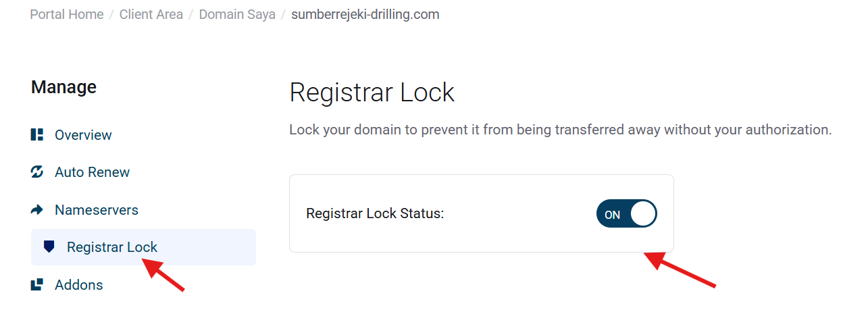868x310 pixels.
Task: Click the Addons squares icon
Action: pos(37,285)
